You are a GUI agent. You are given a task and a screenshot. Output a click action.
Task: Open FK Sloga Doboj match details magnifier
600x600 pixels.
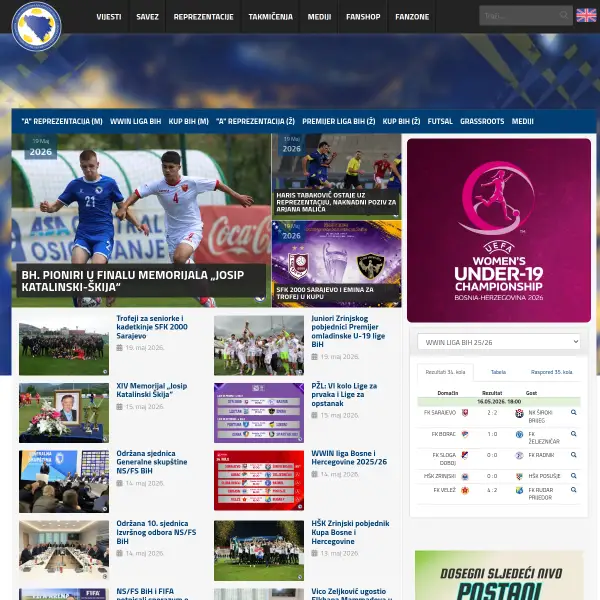tap(574, 455)
